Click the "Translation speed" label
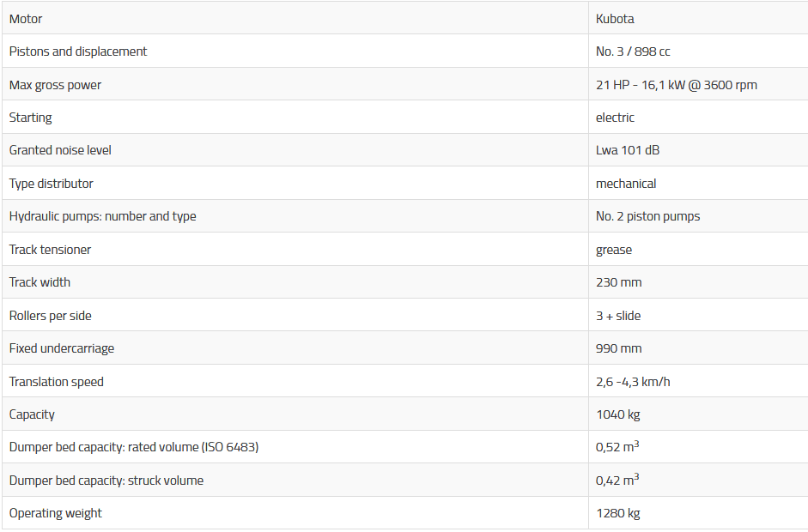 [57, 382]
